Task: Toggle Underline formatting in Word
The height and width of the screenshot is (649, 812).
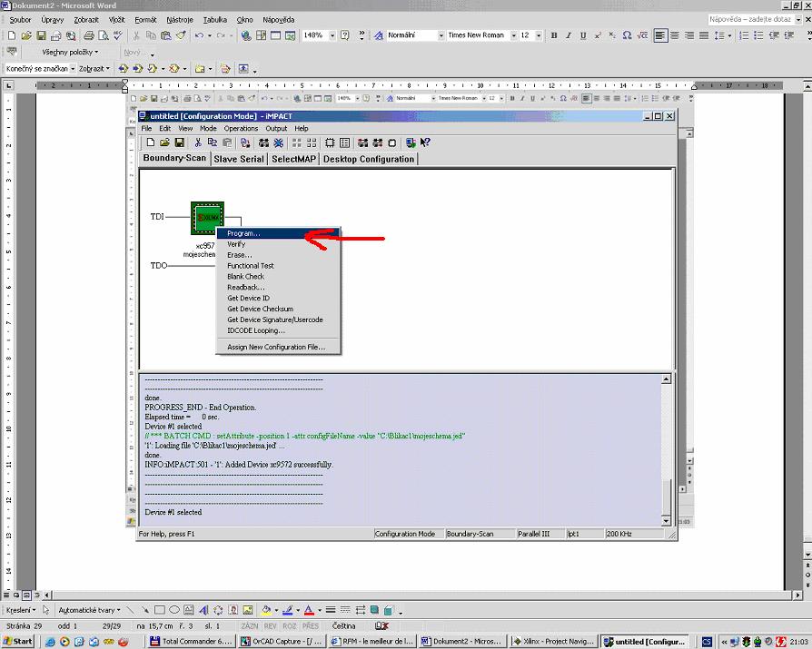Action: [583, 35]
